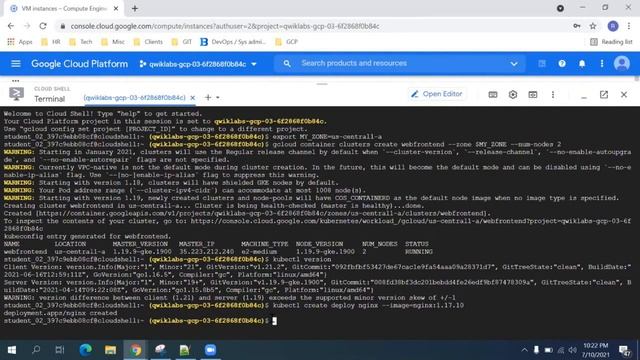Click the Google Cloud Platform logo text
Viewport: 640px width, 360px height.
click(x=80, y=64)
